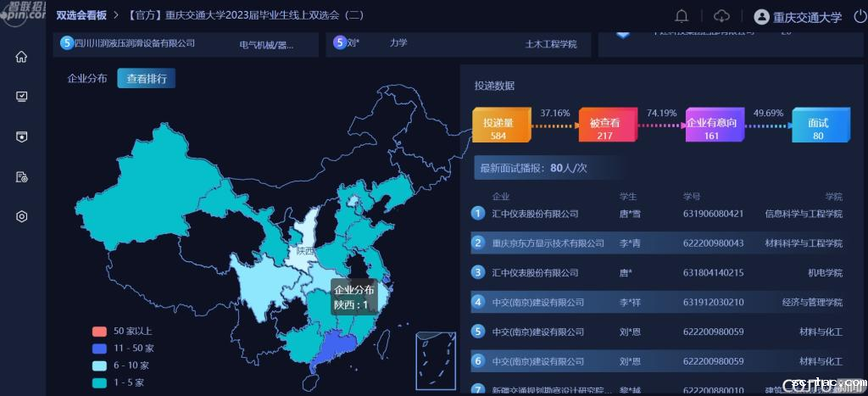Click the 查看排行 button

coord(147,79)
